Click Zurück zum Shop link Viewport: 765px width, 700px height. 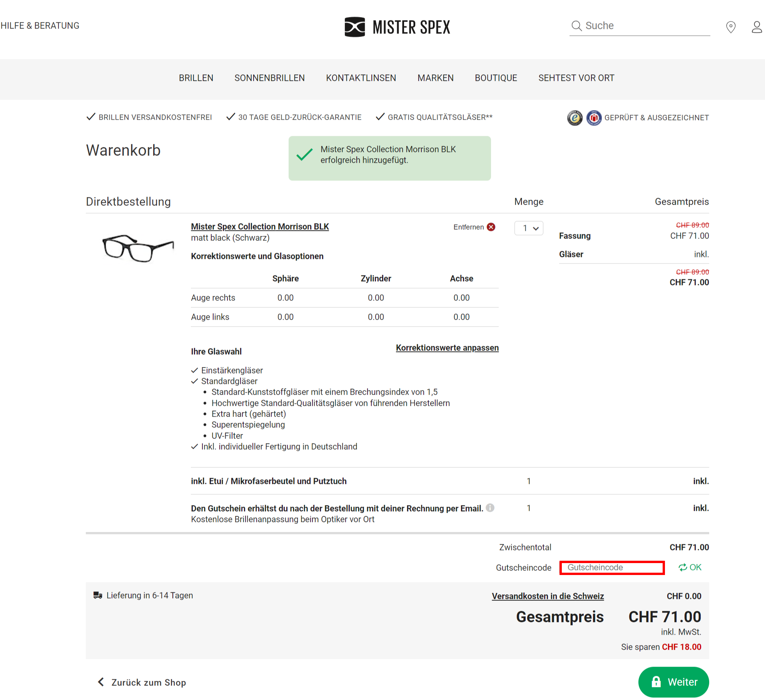click(x=149, y=682)
